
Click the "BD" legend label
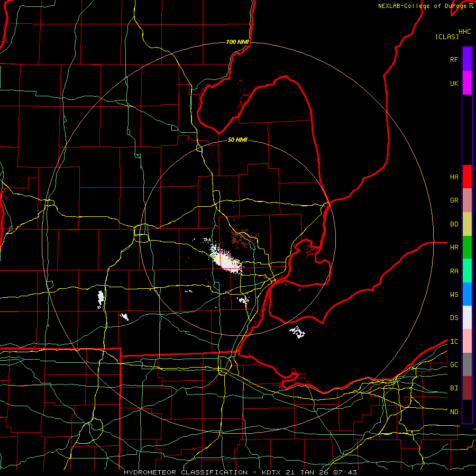click(454, 224)
